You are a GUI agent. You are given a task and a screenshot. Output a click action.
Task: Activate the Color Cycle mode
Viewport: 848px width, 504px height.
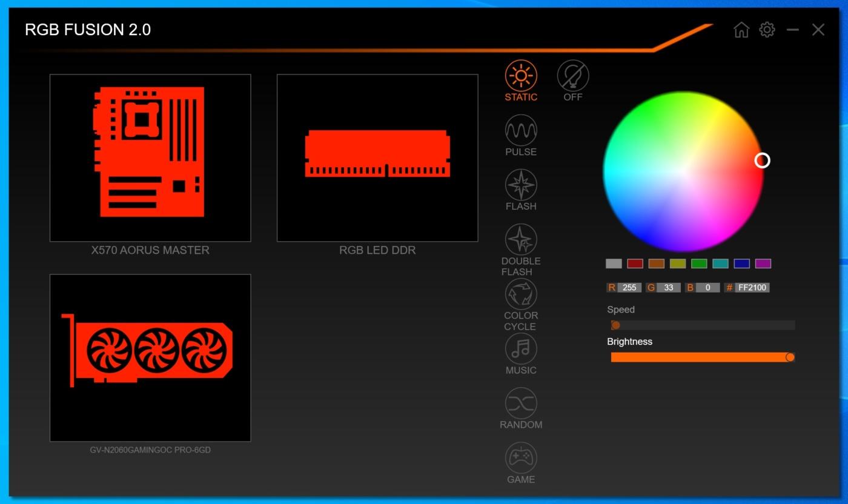click(x=521, y=294)
